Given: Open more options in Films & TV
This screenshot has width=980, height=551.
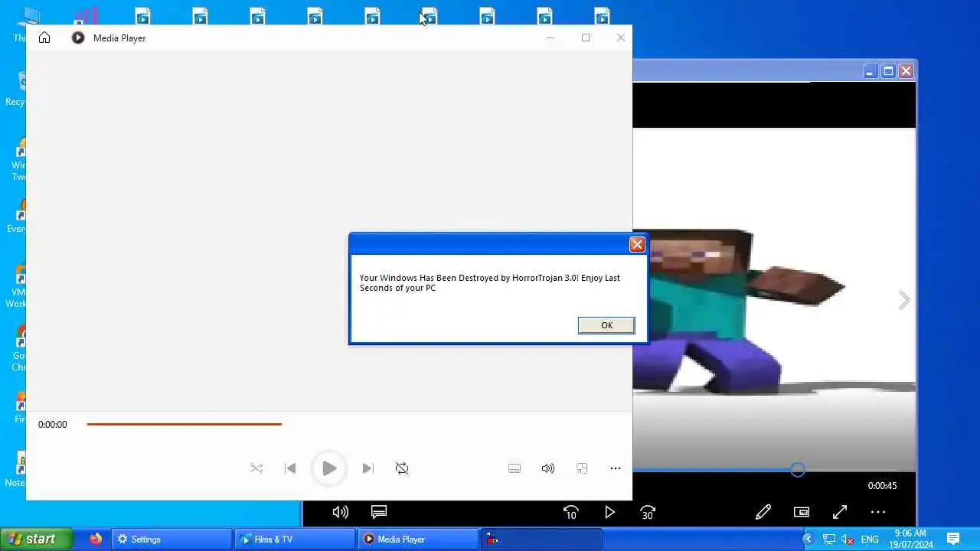Looking at the screenshot, I should coord(878,512).
